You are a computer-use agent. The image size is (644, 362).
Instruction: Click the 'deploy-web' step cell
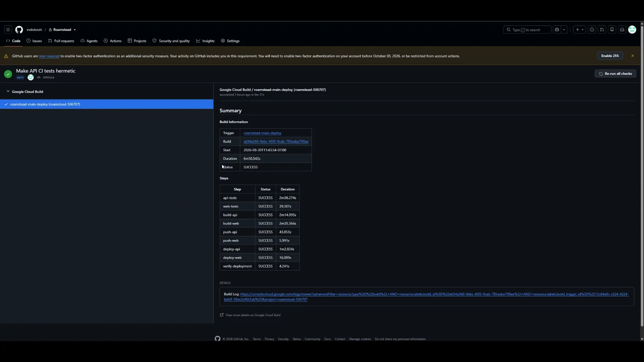237,258
